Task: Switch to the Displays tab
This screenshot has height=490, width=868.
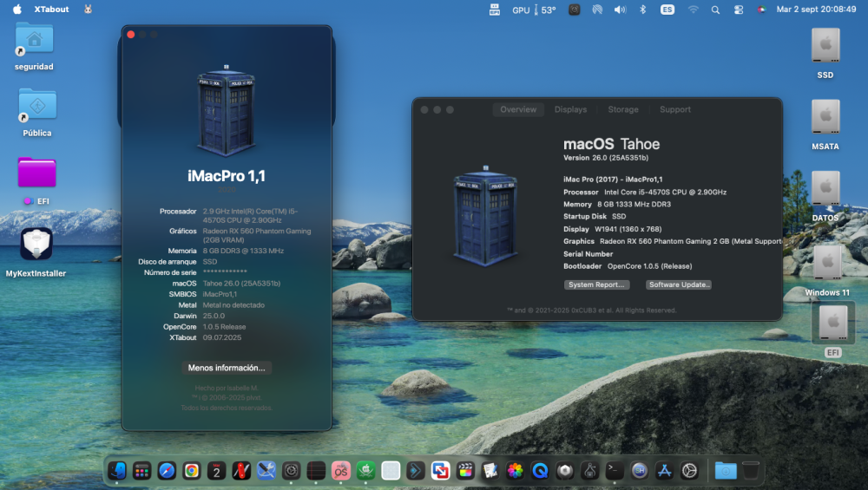Action: 570,109
